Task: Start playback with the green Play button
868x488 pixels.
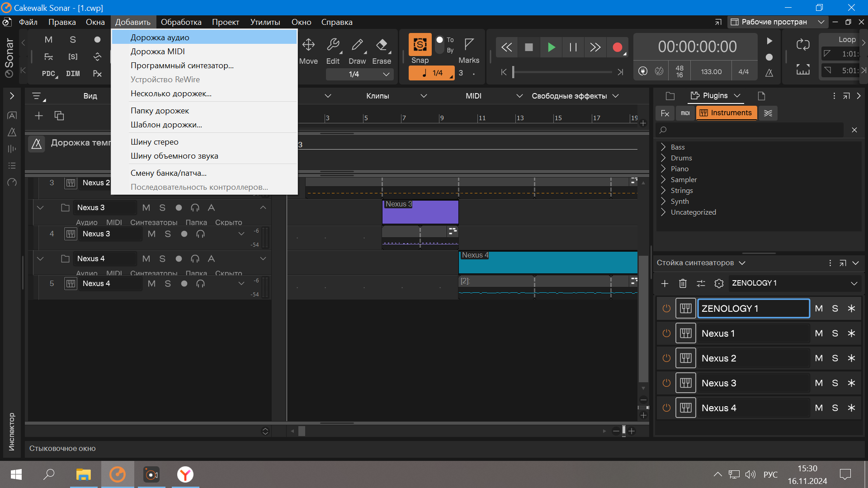Action: (551, 47)
